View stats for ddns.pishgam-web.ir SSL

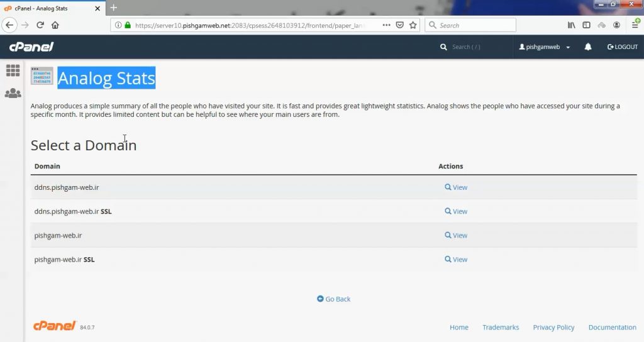[x=456, y=211]
